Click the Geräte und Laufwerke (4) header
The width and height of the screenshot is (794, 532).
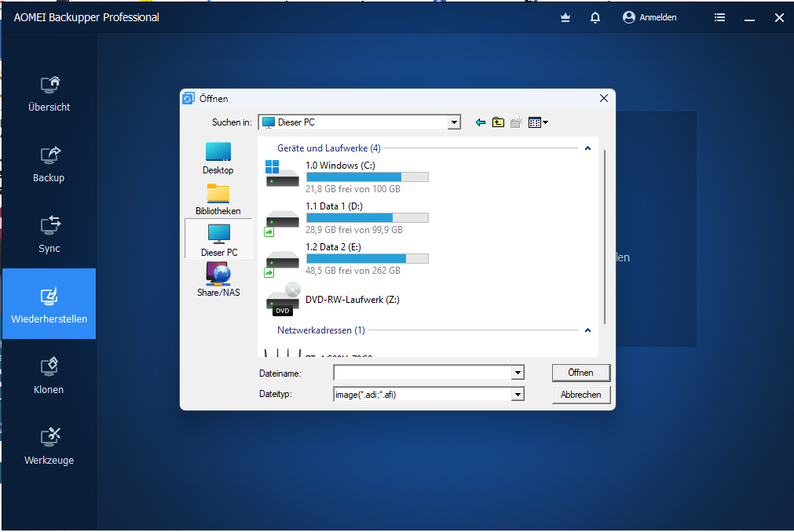coord(328,148)
